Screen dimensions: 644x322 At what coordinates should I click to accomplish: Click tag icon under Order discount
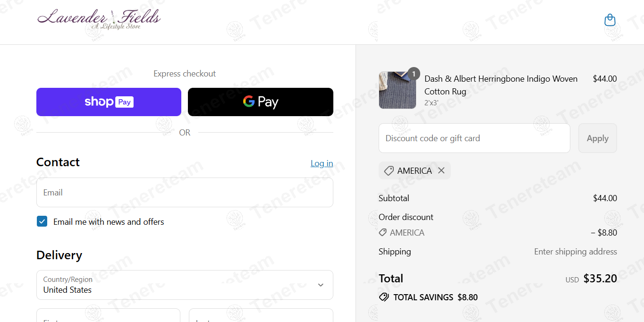click(383, 233)
